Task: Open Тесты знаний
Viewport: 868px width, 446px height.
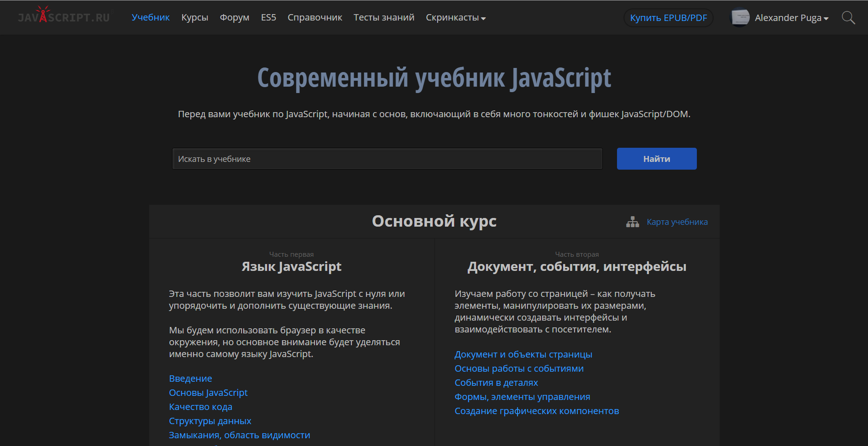Action: (384, 17)
